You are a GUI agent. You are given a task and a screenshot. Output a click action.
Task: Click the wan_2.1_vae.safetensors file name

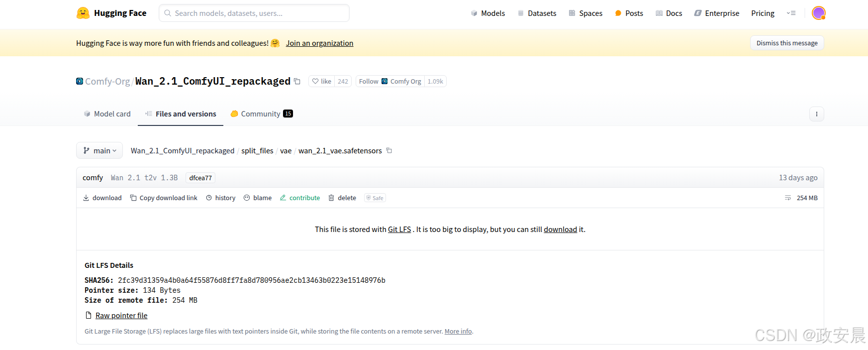point(340,150)
